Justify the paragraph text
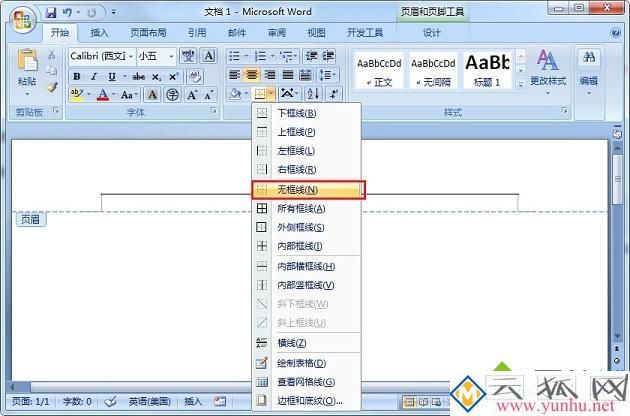The width and height of the screenshot is (630, 416). [288, 75]
